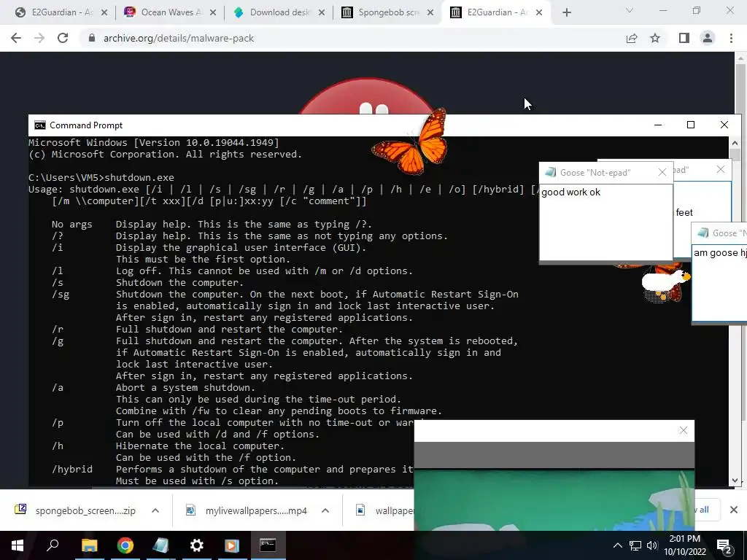
Task: Click the 'am goose' notepad text
Action: pyautogui.click(x=720, y=253)
